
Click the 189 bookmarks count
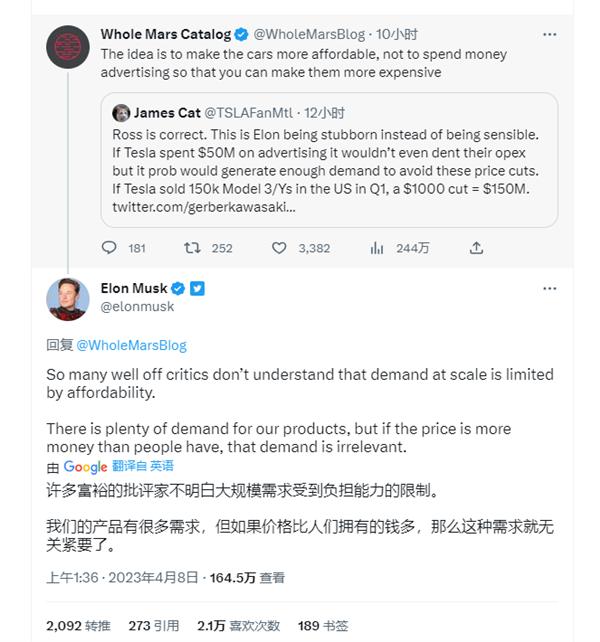point(322,626)
